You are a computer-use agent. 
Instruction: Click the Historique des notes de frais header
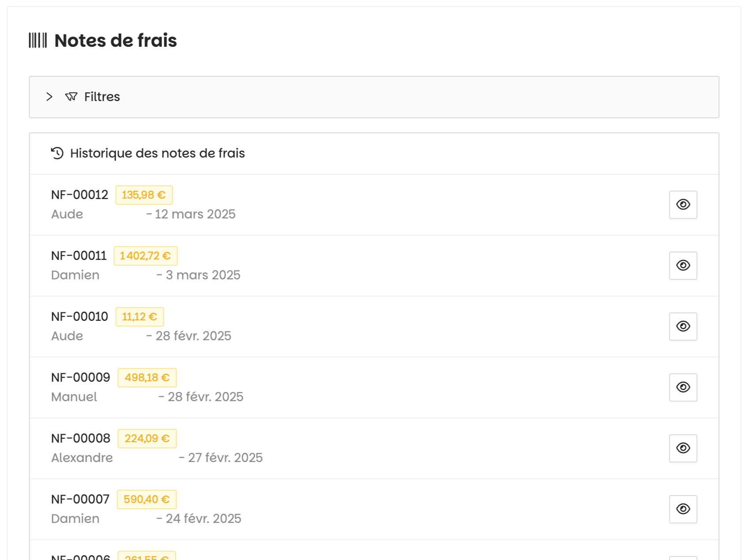[x=157, y=153]
